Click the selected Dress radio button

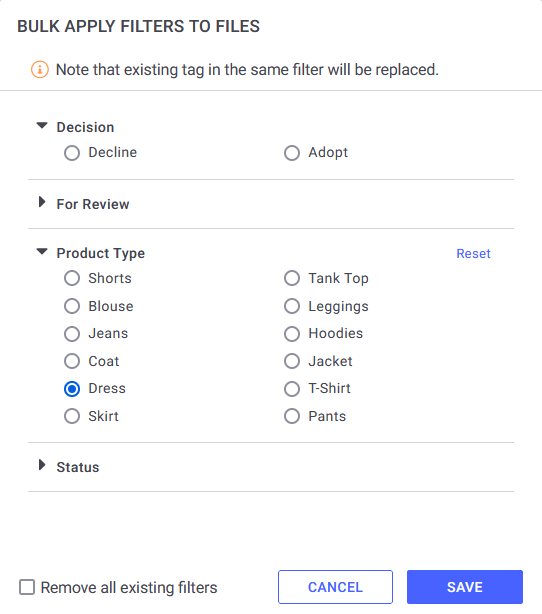tap(72, 389)
